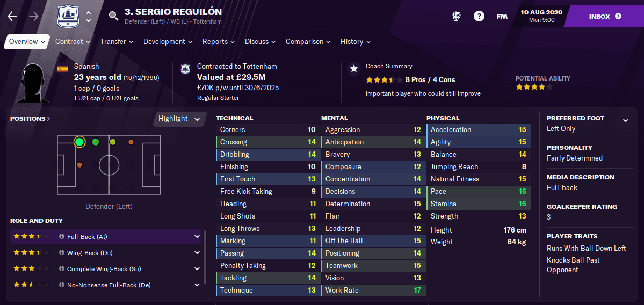Click the Coach Summary star icon
644x305 pixels.
point(353,69)
